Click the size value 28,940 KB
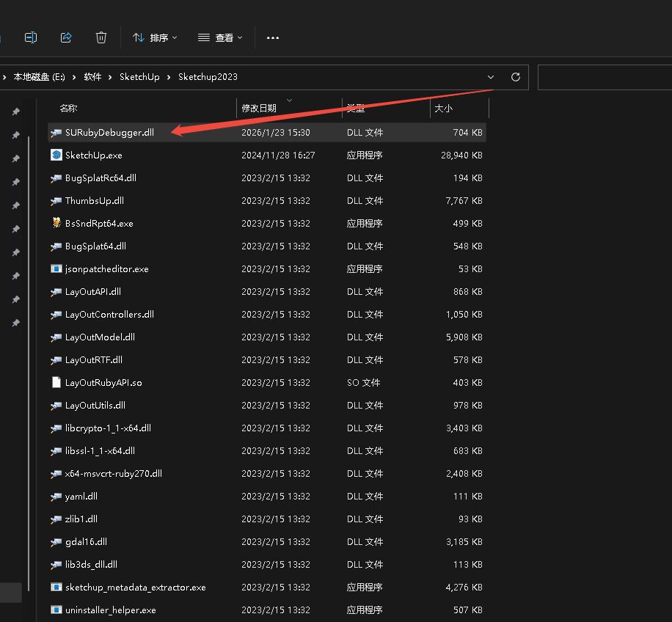 (461, 155)
